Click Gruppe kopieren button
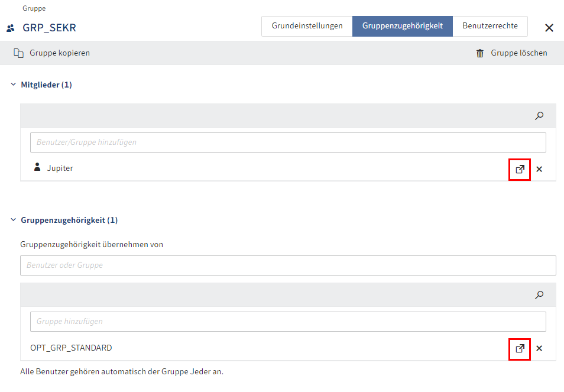The image size is (564, 392). coord(52,53)
